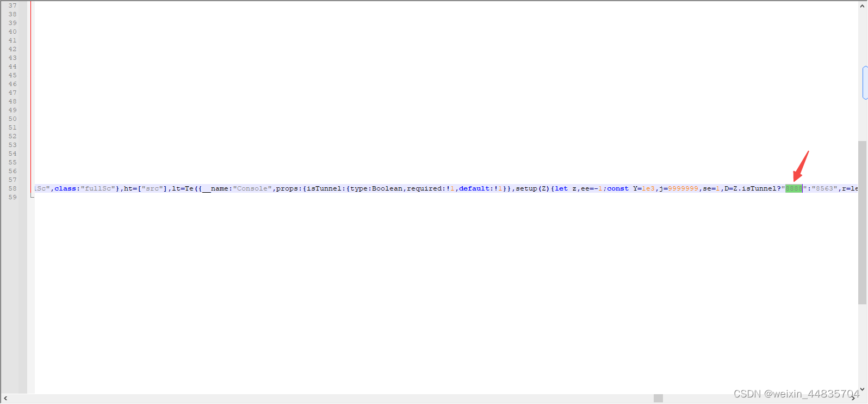Click the vertical scrollbar thumb

[x=863, y=223]
